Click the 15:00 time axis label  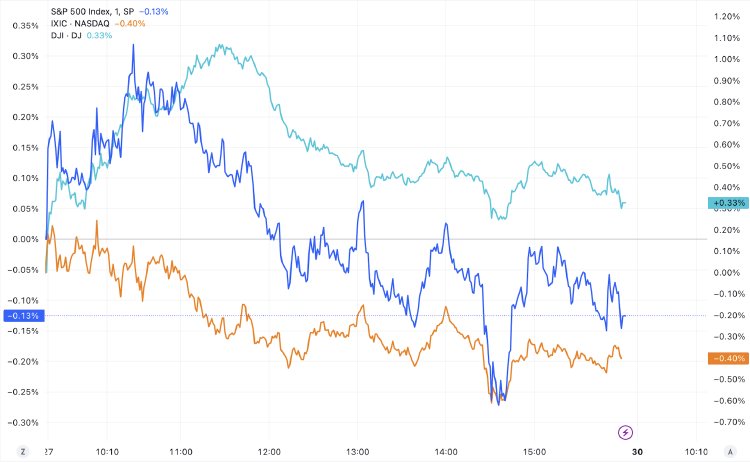click(x=534, y=452)
